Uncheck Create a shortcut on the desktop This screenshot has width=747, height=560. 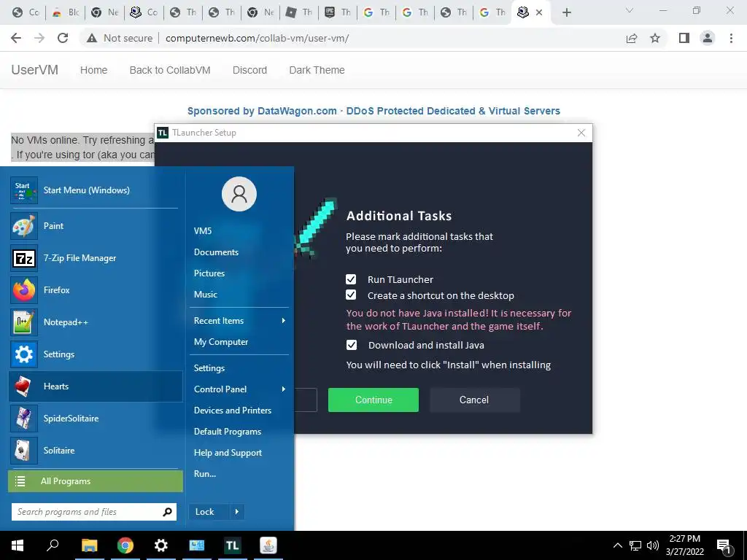[x=351, y=295]
